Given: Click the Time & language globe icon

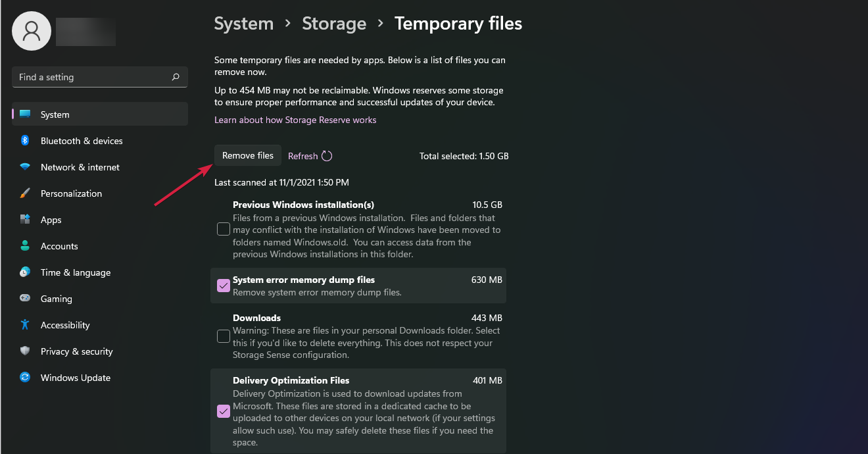Looking at the screenshot, I should click(25, 272).
